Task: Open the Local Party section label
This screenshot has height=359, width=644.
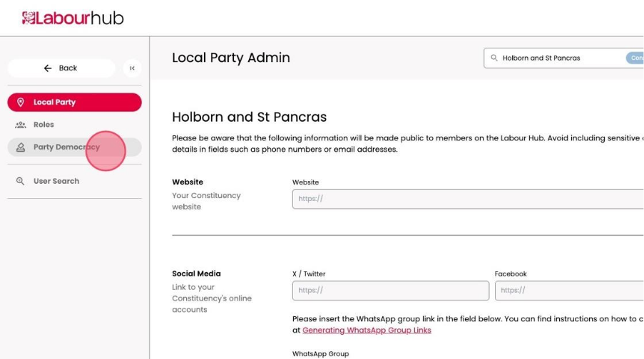Action: (x=54, y=103)
